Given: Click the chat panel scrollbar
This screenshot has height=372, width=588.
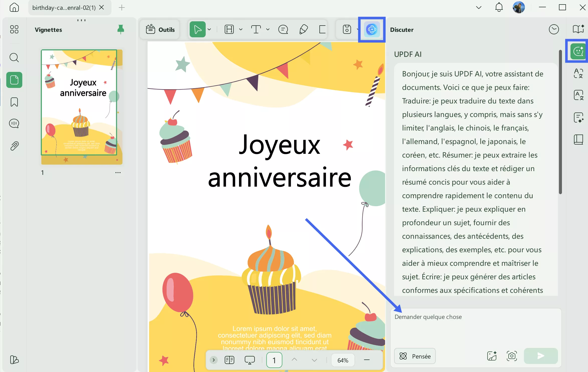Looking at the screenshot, I should (560, 122).
